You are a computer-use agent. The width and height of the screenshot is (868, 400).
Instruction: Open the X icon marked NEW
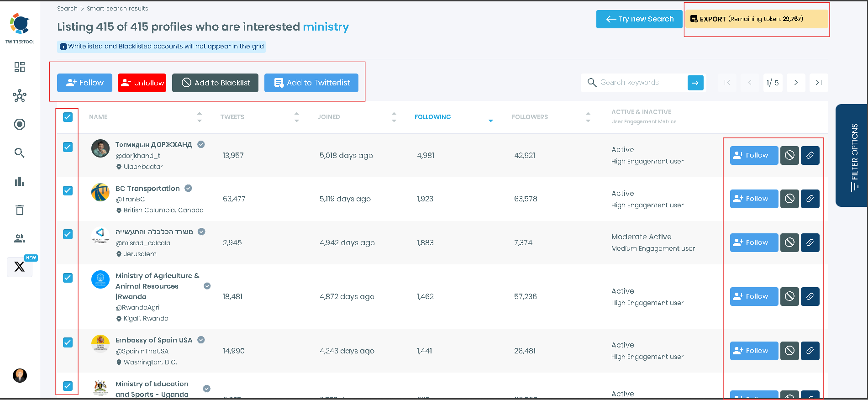(x=20, y=267)
